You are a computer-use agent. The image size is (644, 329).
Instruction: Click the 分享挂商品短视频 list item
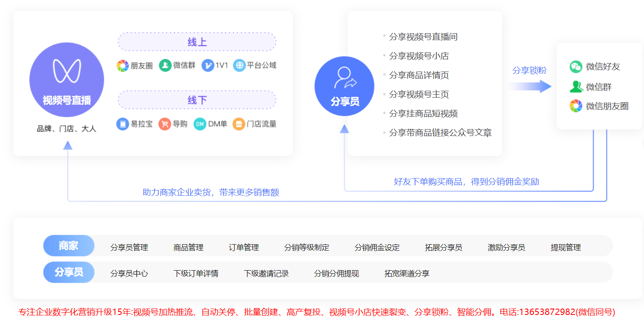423,113
